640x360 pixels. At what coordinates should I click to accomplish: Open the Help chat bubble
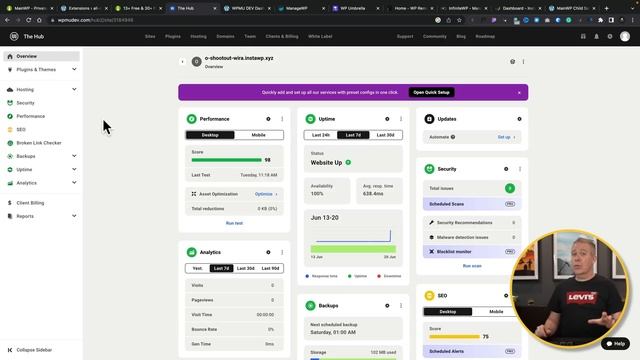(616, 344)
